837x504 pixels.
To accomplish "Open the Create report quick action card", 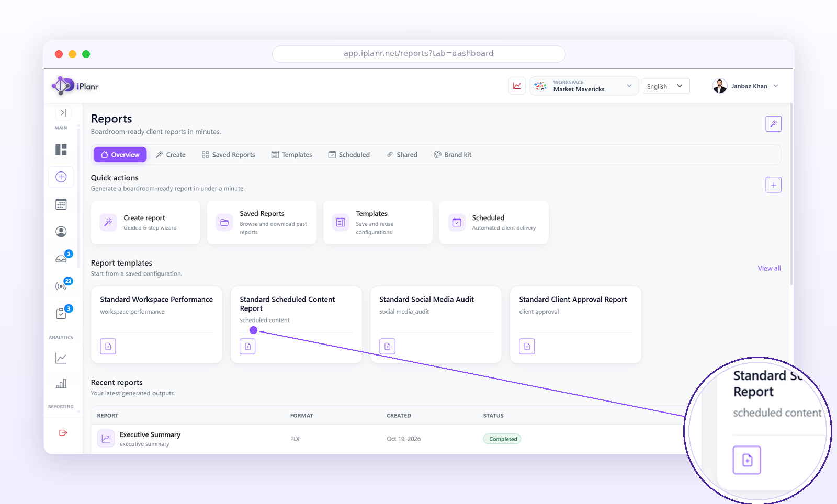I will pos(145,222).
